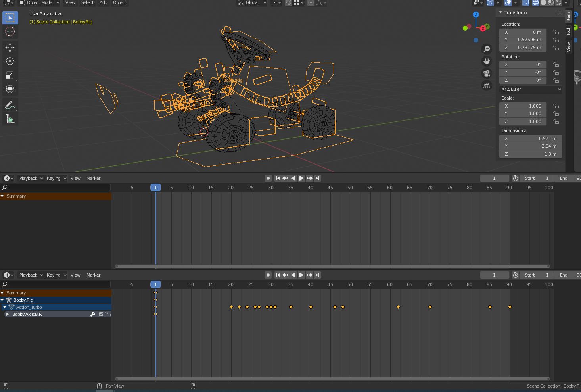
Task: Click jump to endpoint in the playback controls
Action: [317, 178]
